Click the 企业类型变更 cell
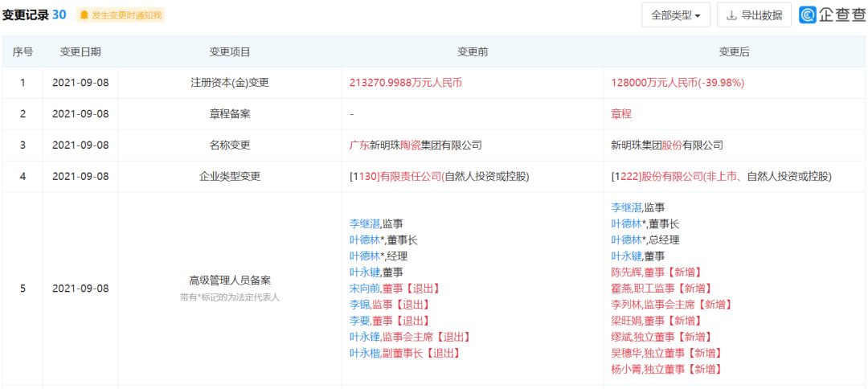This screenshot has width=868, height=389. pos(230,177)
